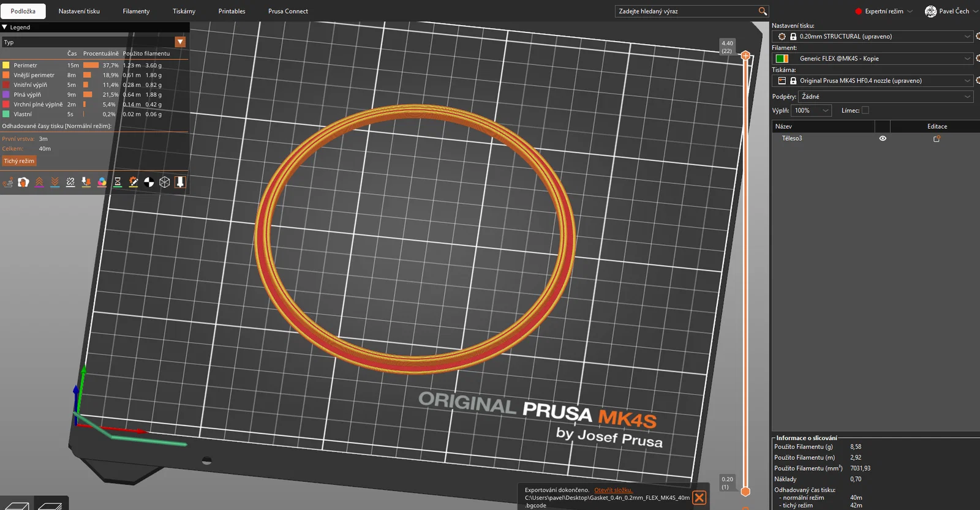Click the První vrstva time 3m
980x510 pixels.
(43, 139)
